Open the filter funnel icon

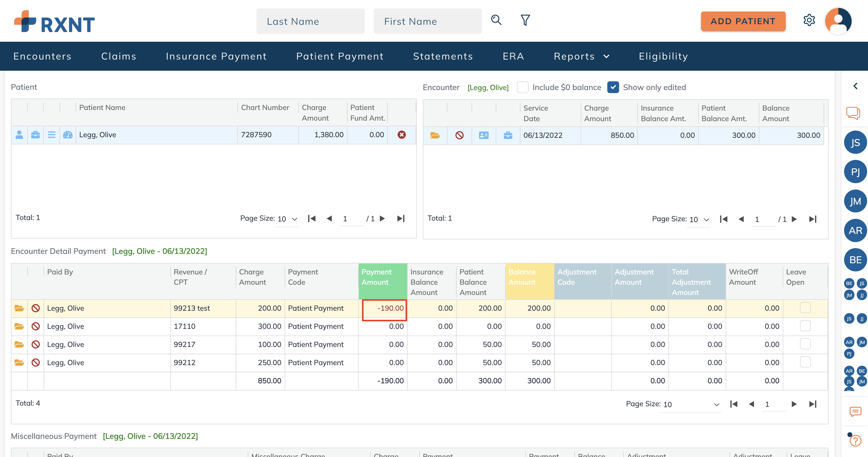(x=525, y=20)
